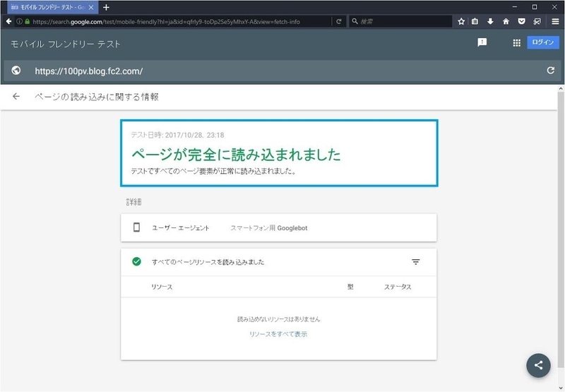Click the screenshot scissors toolbar icon
565x392 pixels.
pyautogui.click(x=537, y=22)
